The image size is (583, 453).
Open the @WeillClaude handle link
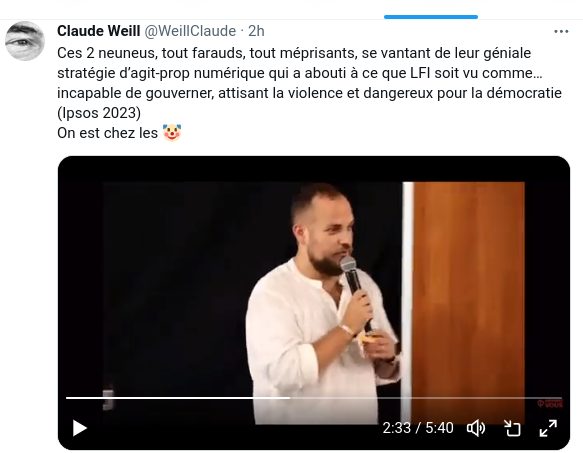(x=190, y=31)
